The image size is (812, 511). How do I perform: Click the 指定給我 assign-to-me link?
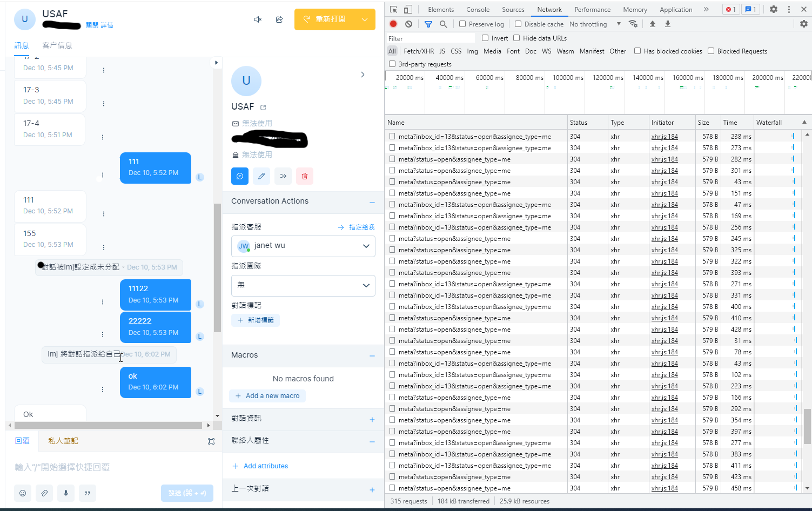[361, 227]
